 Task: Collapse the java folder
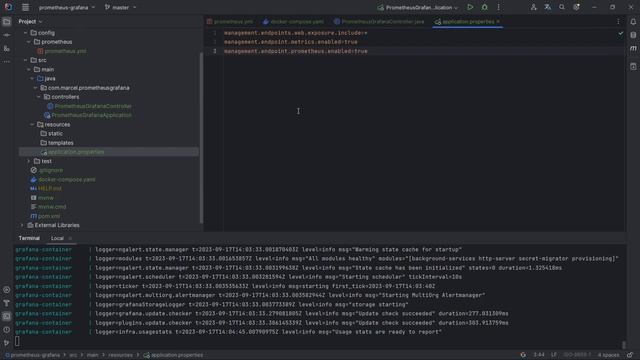pyautogui.click(x=32, y=78)
